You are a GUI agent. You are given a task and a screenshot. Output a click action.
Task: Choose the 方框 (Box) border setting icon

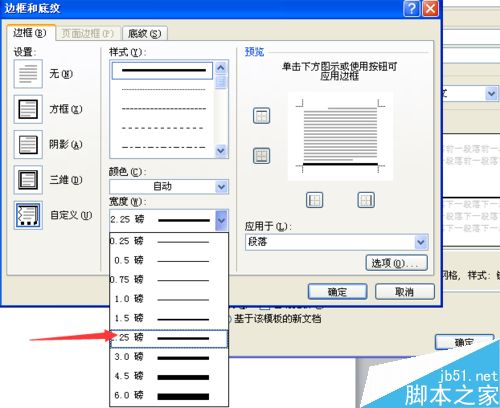pos(28,109)
